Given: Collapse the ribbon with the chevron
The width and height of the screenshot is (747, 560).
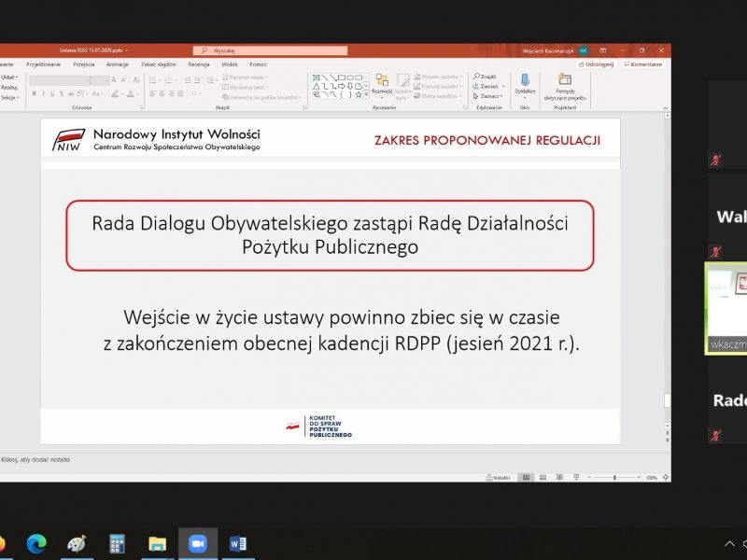Looking at the screenshot, I should 666,108.
